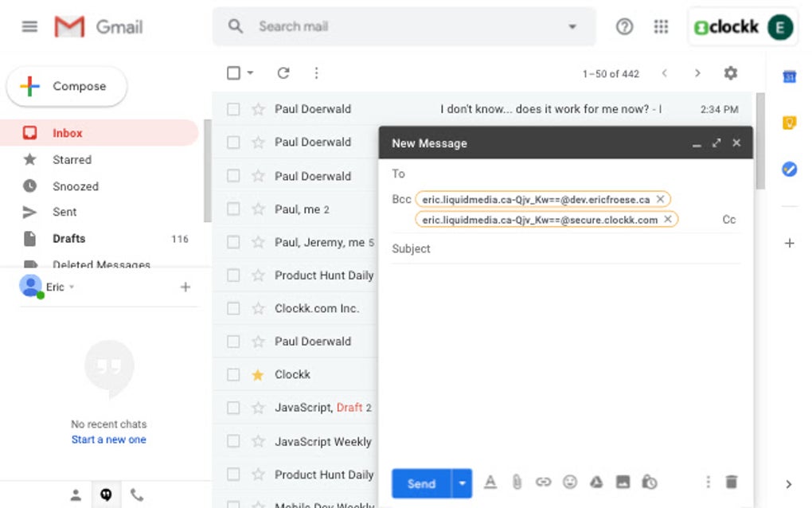Insert a photo into the message
This screenshot has height=508, width=812.
coord(623,482)
